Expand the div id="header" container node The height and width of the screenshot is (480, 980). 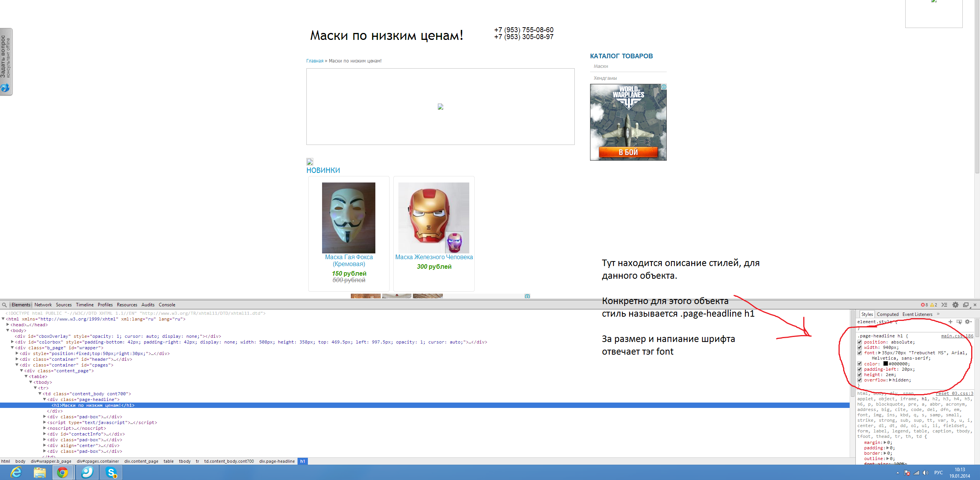click(17, 359)
